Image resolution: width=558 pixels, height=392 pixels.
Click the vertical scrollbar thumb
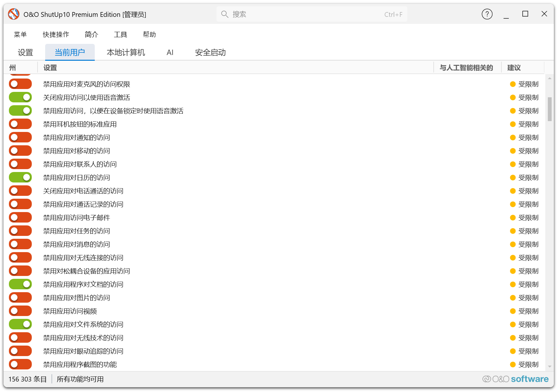550,109
